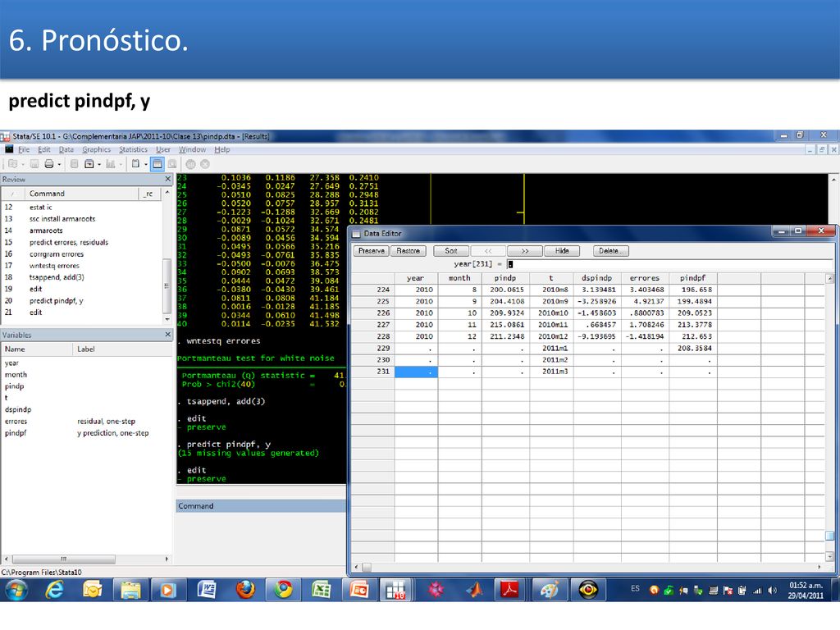The height and width of the screenshot is (630, 840).
Task: Click the highlighted Data Editor toolbar icon
Action: [x=157, y=164]
